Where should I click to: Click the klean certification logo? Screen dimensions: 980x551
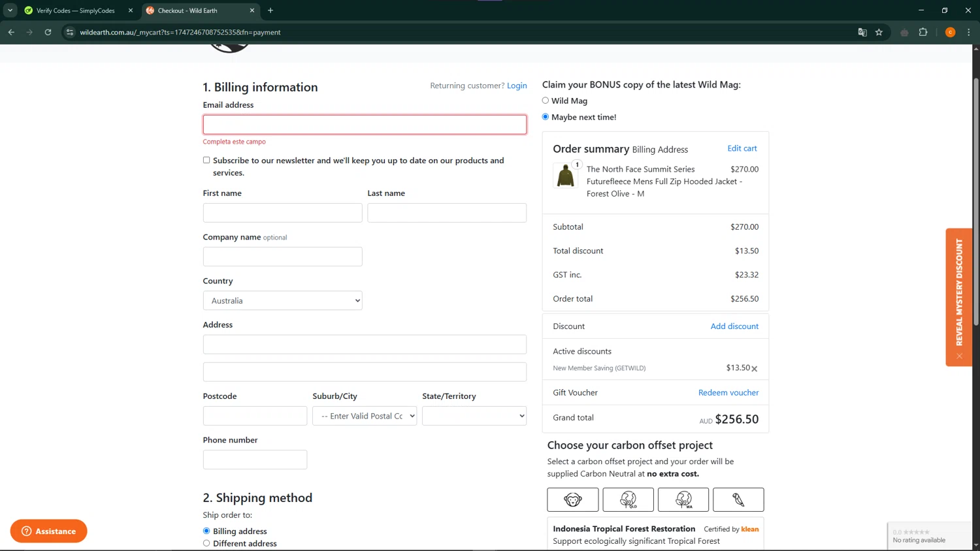point(750,529)
